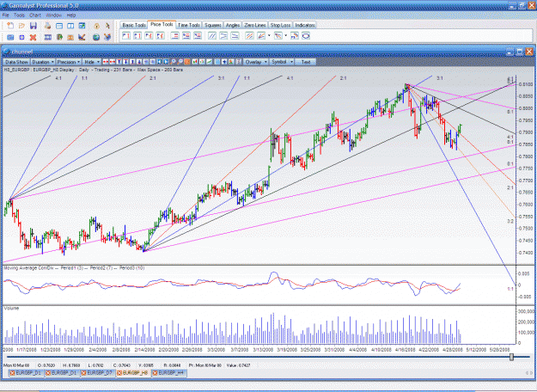The width and height of the screenshot is (537, 392).
Task: Click the orange square icon on chart toolbar
Action: (187, 62)
